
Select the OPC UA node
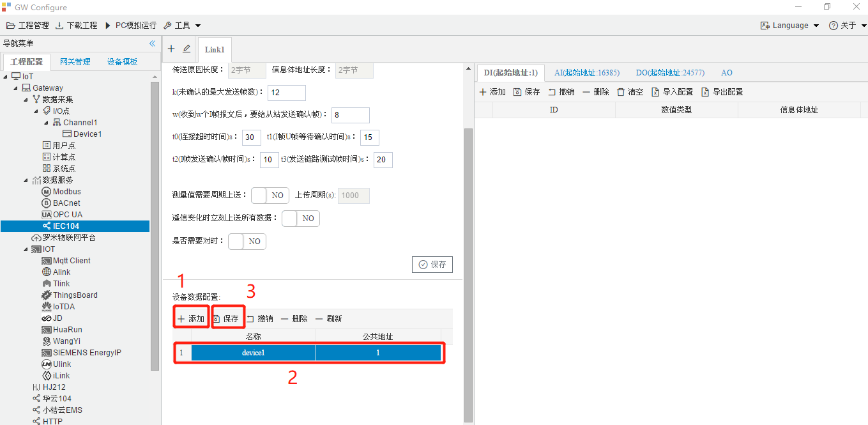62,215
